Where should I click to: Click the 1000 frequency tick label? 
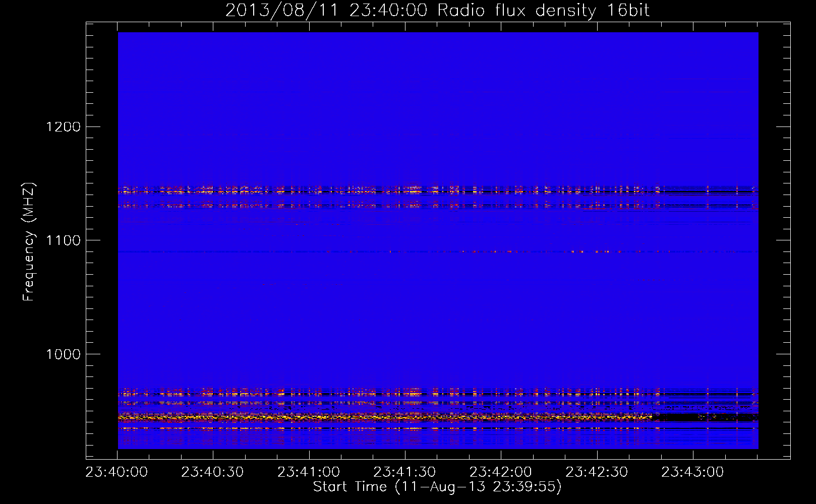click(x=63, y=354)
